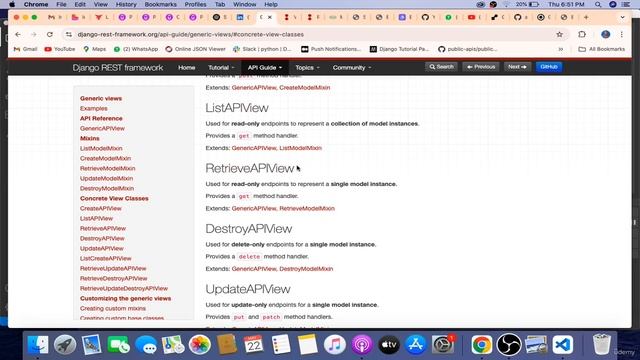Open the Django Tutorial bookmark
The image size is (640, 360).
click(x=400, y=49)
